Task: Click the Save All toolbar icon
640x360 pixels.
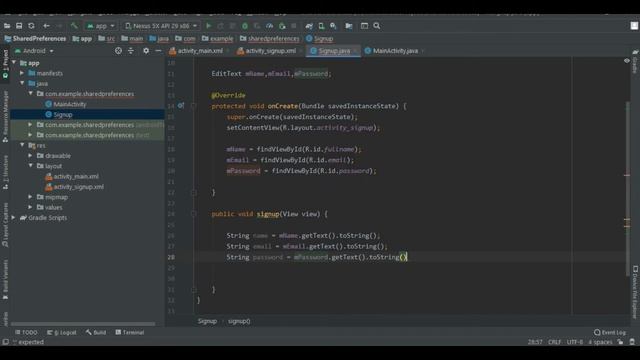Action: [19, 26]
